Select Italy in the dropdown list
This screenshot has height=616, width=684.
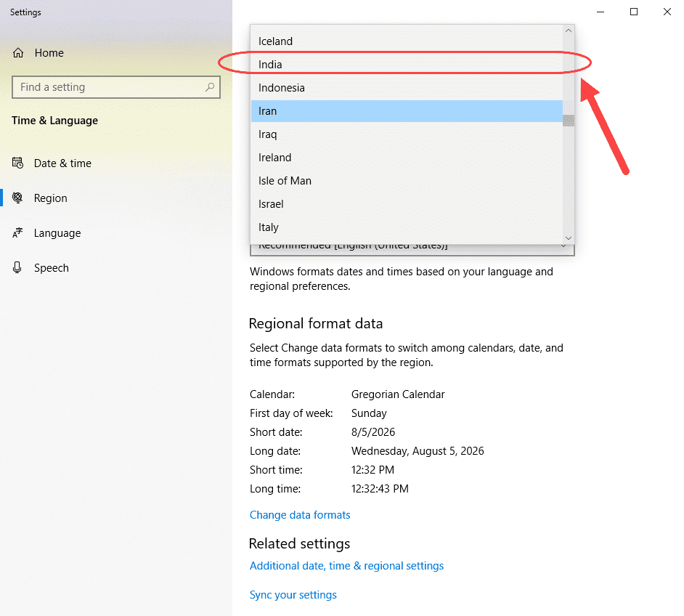pyautogui.click(x=407, y=227)
